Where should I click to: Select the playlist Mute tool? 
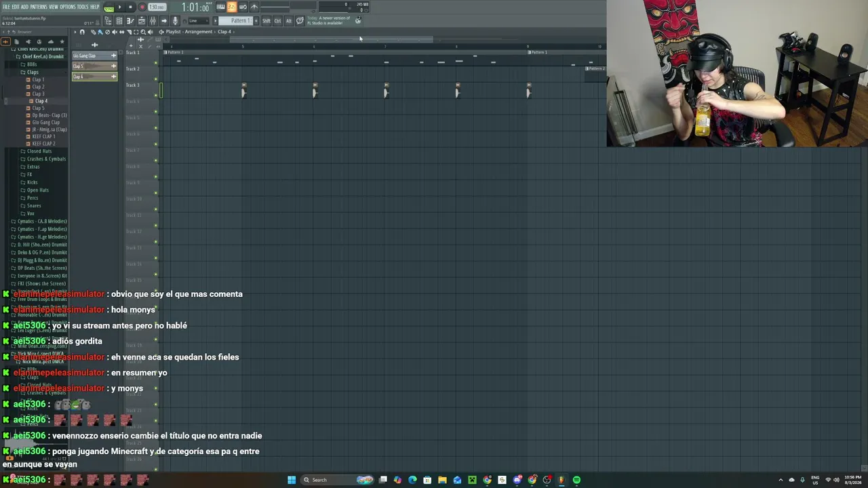click(x=115, y=32)
